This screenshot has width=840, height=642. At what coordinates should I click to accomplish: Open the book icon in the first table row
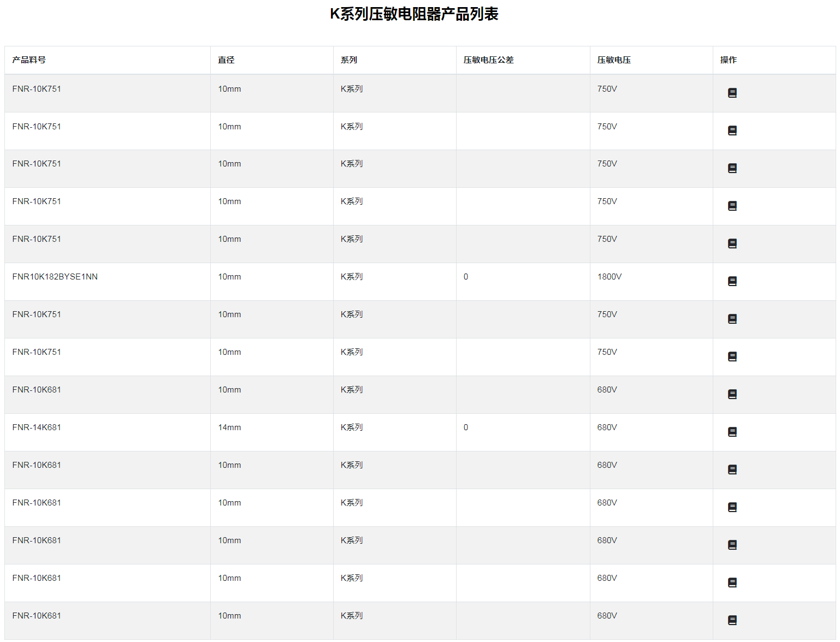click(x=732, y=93)
